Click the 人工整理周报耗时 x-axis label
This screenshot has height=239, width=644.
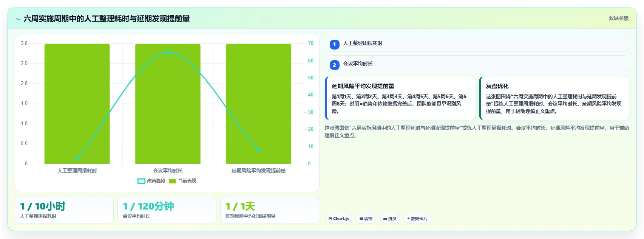pos(77,171)
